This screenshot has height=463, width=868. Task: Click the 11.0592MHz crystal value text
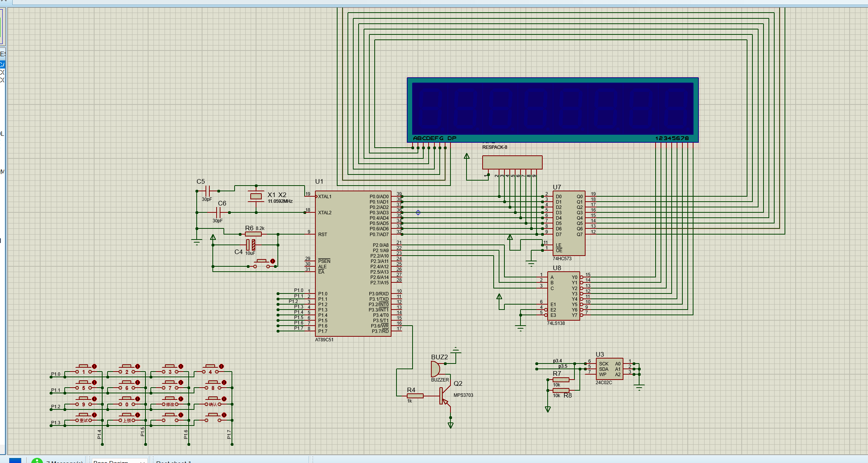[280, 201]
